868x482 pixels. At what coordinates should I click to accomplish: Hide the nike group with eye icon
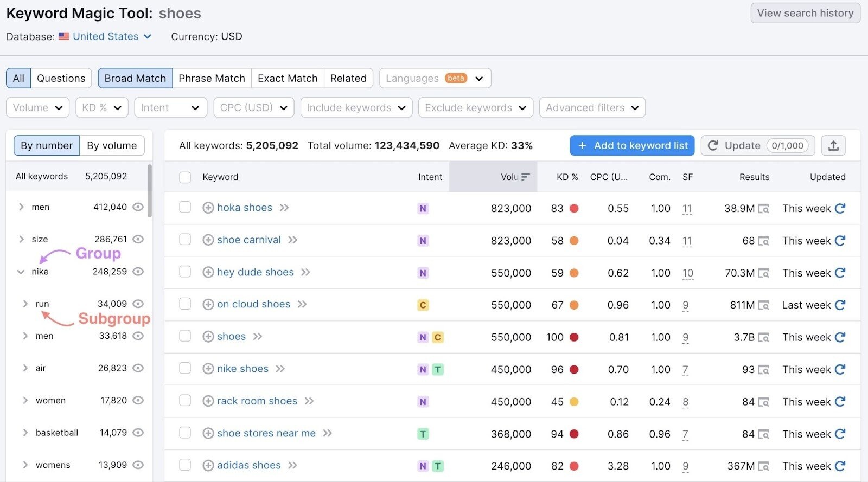(x=138, y=272)
